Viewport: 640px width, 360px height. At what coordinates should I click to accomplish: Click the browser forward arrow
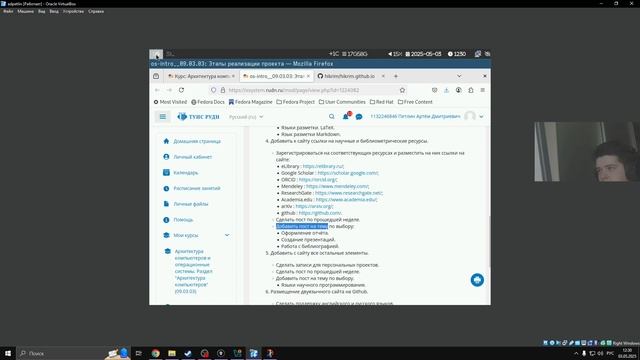pyautogui.click(x=169, y=90)
